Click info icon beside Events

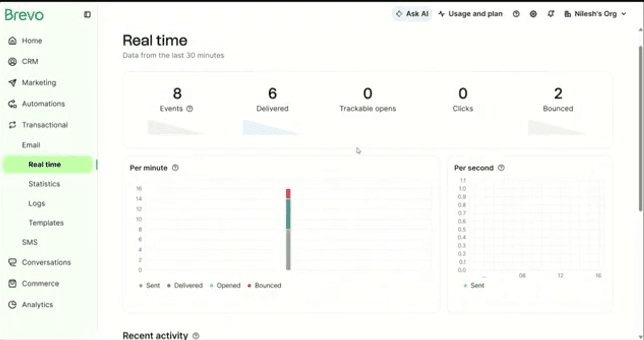[189, 108]
